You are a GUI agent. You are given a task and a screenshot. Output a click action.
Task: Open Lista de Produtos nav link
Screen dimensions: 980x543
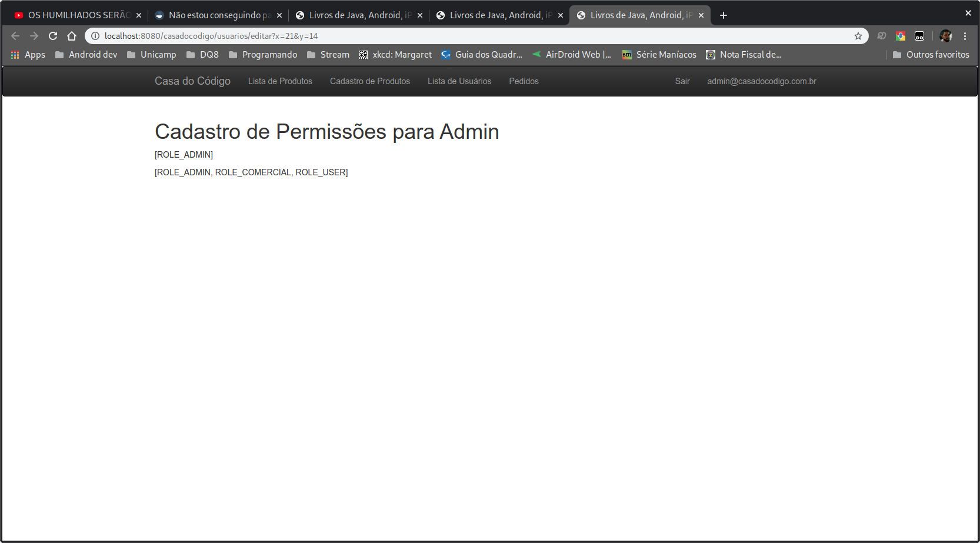click(280, 81)
